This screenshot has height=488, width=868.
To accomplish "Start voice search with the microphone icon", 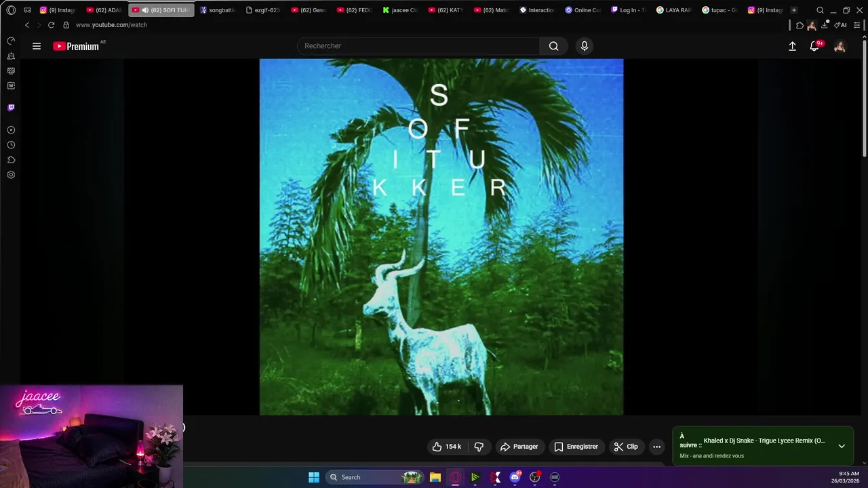I will pyautogui.click(x=585, y=46).
